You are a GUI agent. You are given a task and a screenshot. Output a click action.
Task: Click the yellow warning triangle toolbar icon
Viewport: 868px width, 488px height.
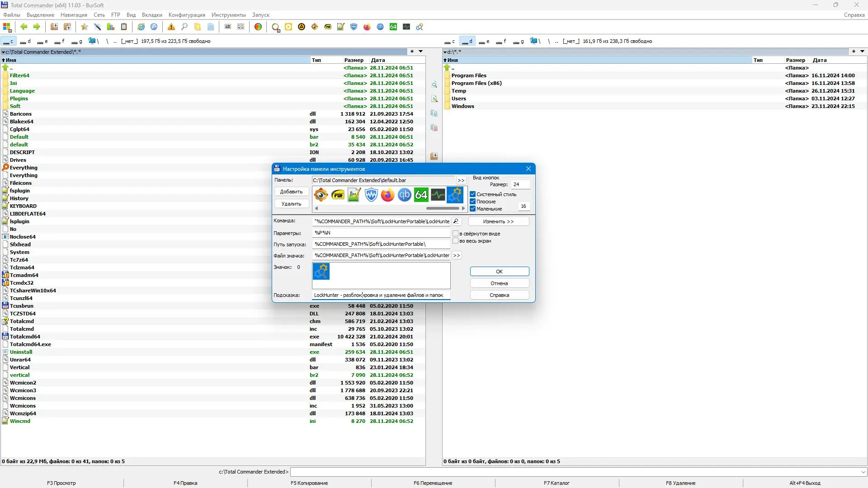pos(171,27)
